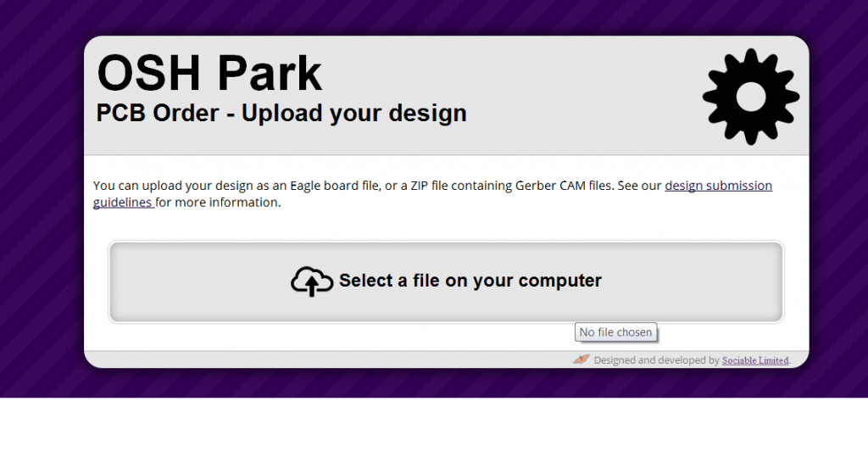This screenshot has width=868, height=468.
Task: Click the black gear logo icon
Action: [751, 97]
